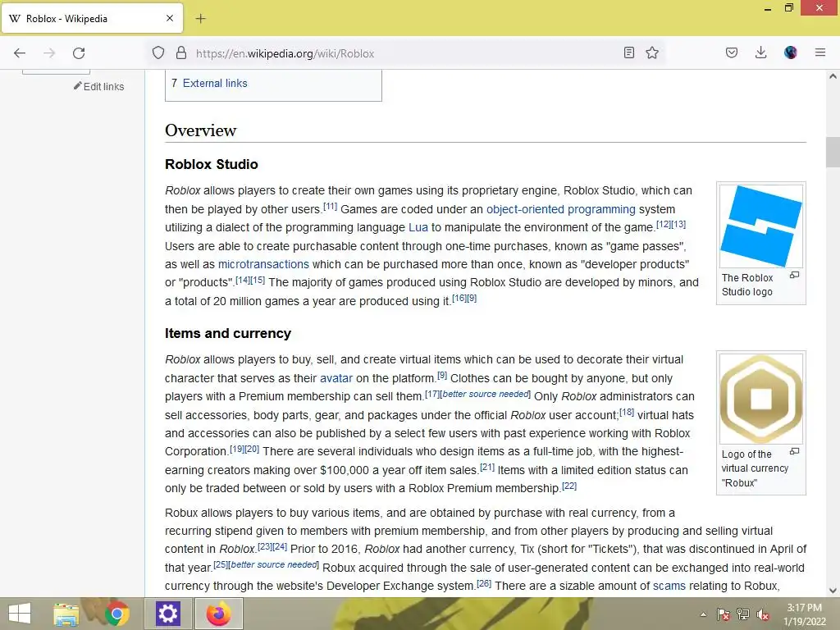Image resolution: width=840 pixels, height=630 pixels.
Task: Launch Google Chrome from the taskbar
Action: tap(116, 614)
